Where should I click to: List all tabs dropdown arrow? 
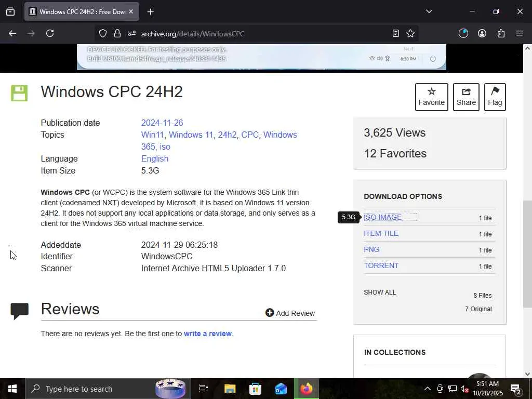tap(429, 11)
